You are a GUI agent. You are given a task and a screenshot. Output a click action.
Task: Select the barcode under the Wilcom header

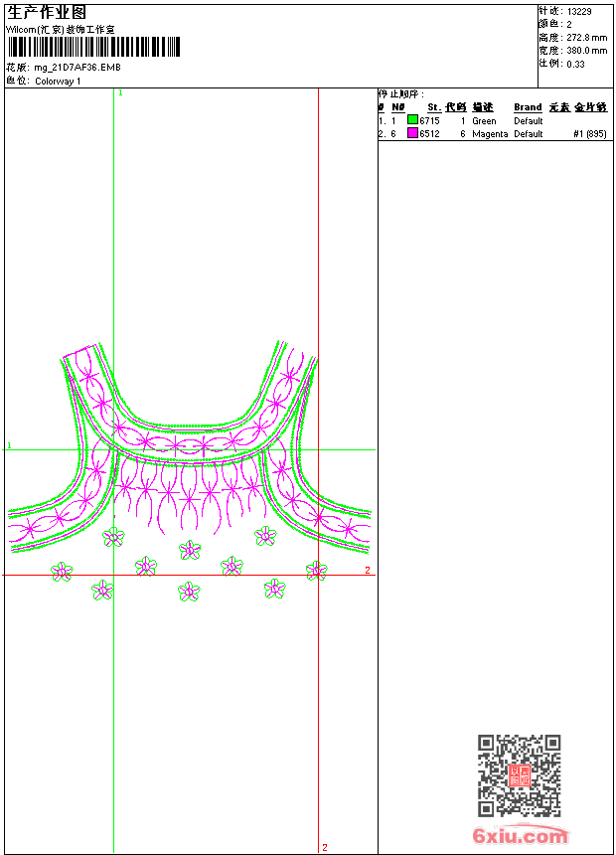pyautogui.click(x=93, y=47)
